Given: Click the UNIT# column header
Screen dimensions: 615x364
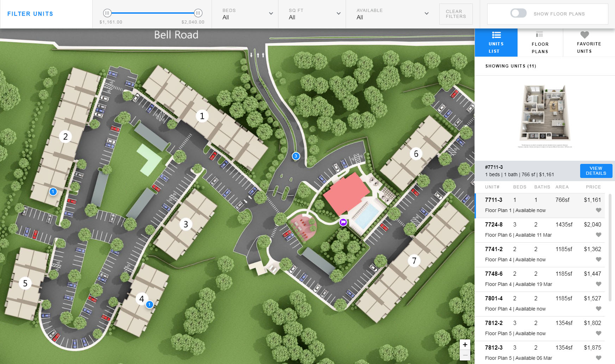Looking at the screenshot, I should click(492, 187).
